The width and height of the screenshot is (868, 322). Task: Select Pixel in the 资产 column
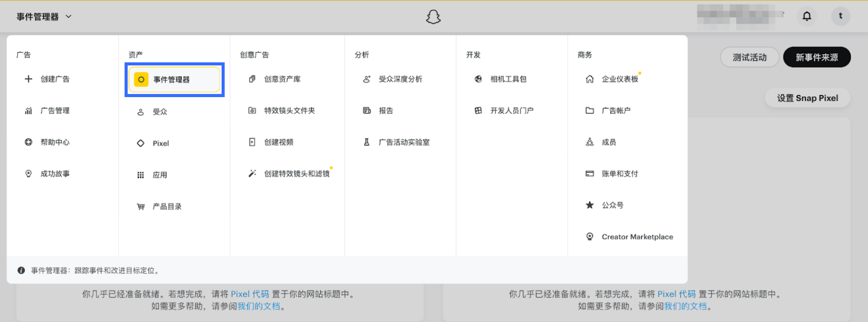coord(160,144)
